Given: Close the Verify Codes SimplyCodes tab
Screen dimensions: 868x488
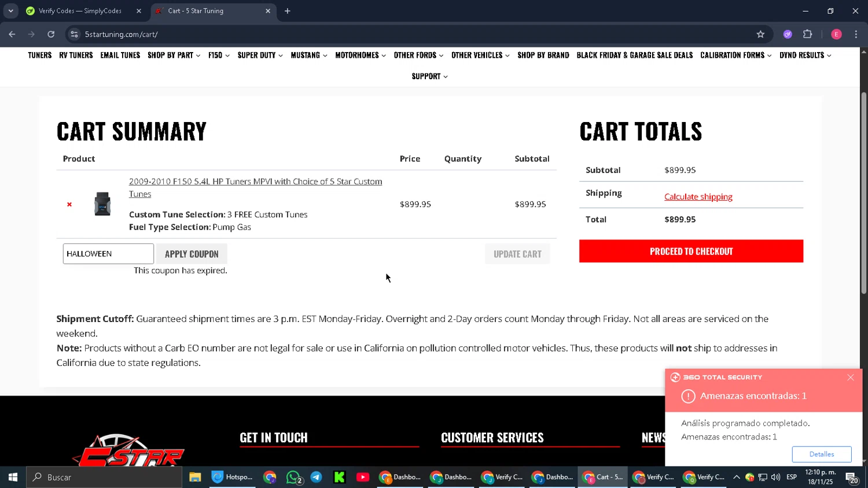Looking at the screenshot, I should (139, 11).
